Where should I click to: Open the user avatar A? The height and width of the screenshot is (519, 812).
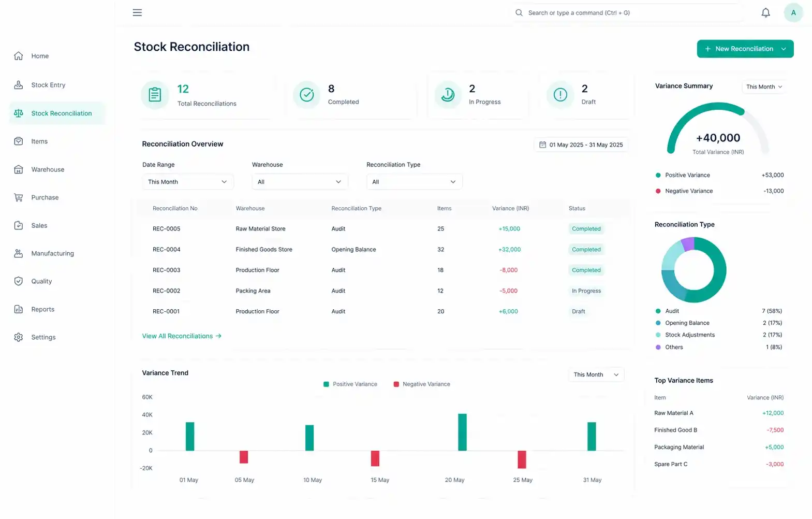[x=793, y=12]
